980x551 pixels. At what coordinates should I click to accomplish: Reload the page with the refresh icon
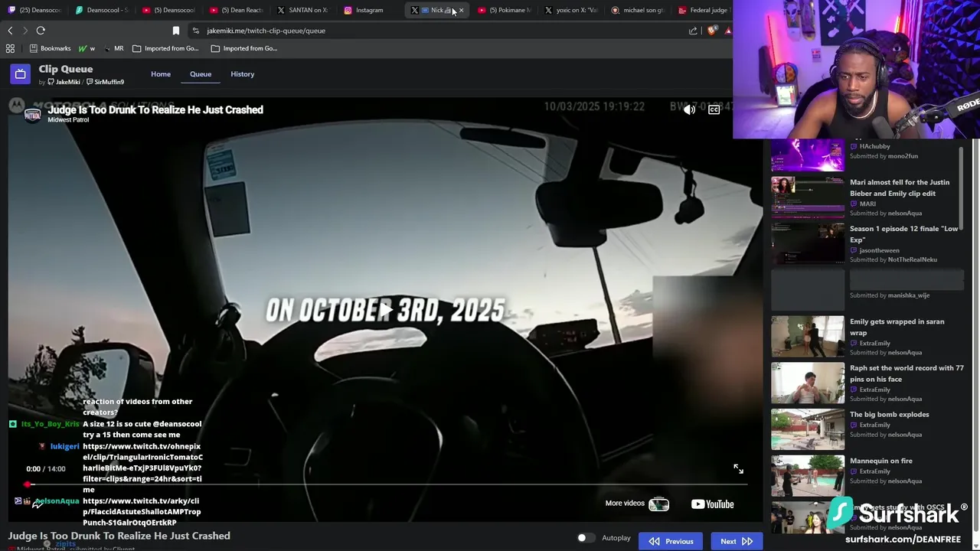(x=41, y=31)
